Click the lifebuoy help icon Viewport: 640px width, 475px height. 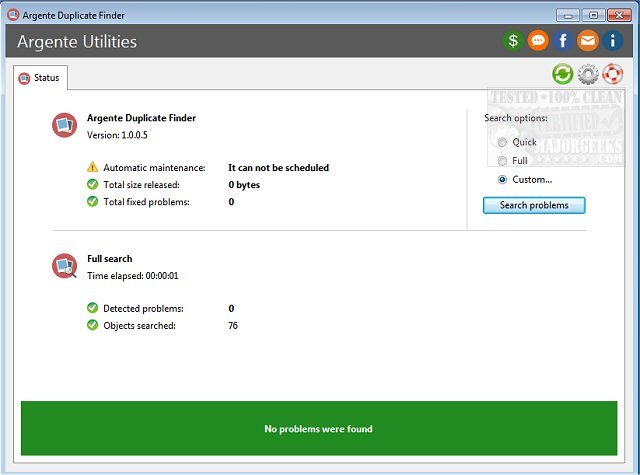click(613, 75)
